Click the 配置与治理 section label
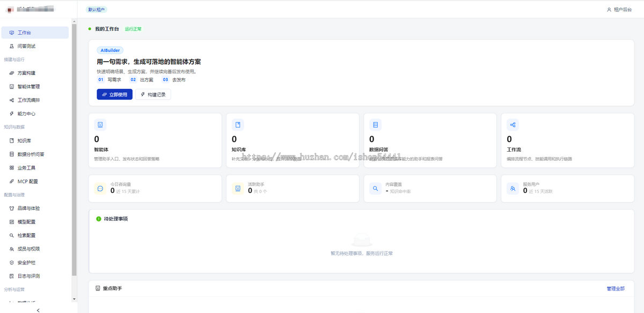 [x=14, y=195]
